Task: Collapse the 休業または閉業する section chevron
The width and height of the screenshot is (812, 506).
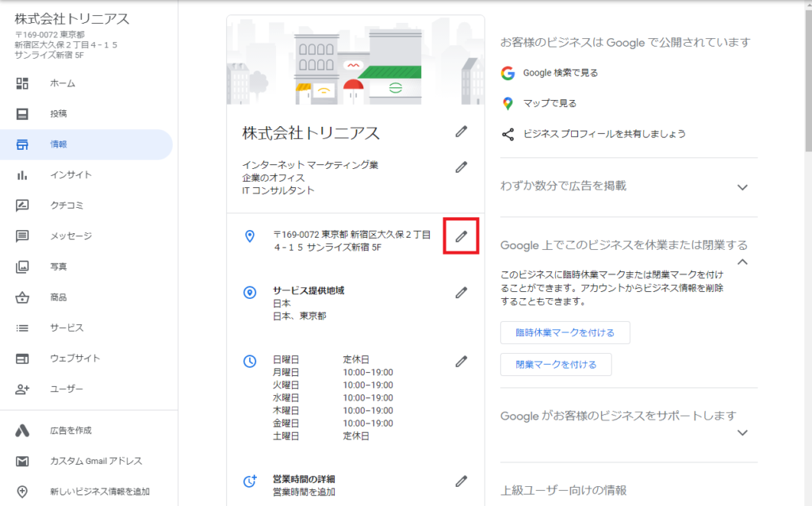Action: [x=742, y=262]
